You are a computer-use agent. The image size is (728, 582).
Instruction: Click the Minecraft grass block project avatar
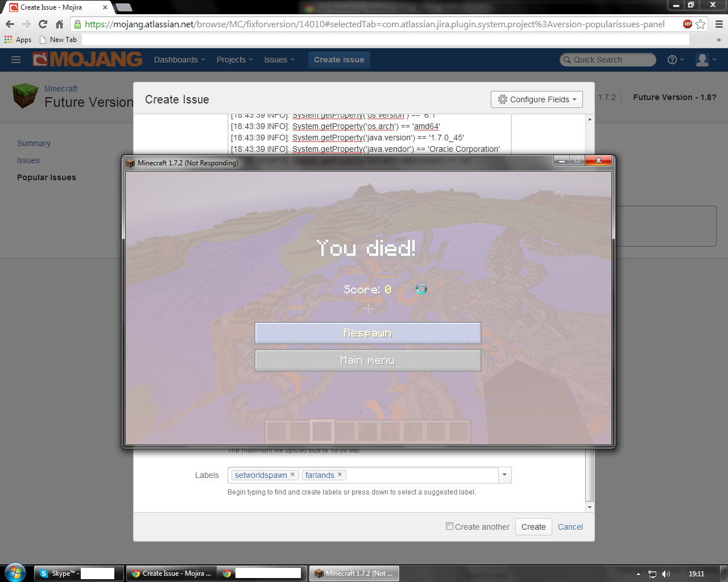tap(25, 95)
